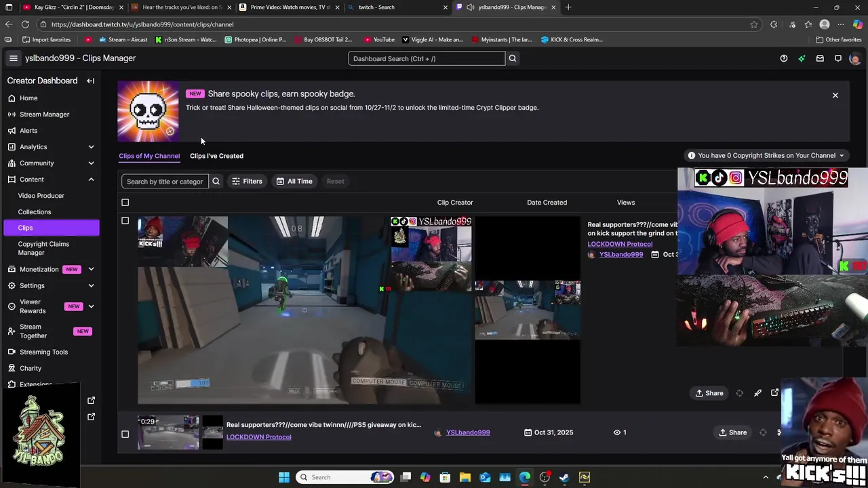868x488 pixels.
Task: Expand the Settings sidebar section
Action: [x=91, y=286]
